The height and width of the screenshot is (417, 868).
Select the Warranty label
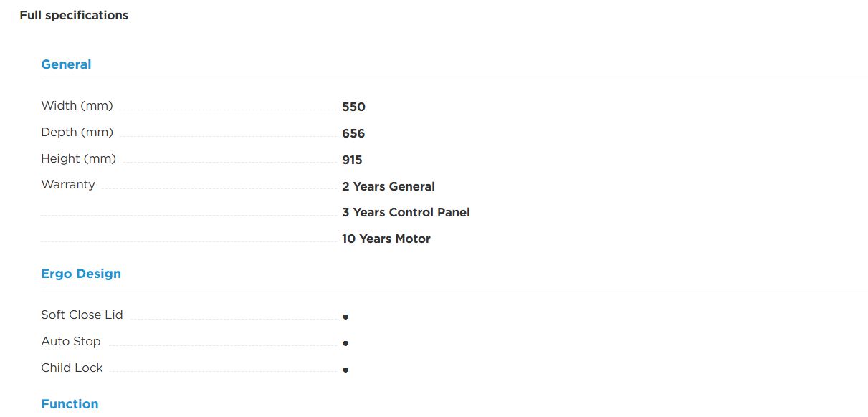pyautogui.click(x=68, y=185)
